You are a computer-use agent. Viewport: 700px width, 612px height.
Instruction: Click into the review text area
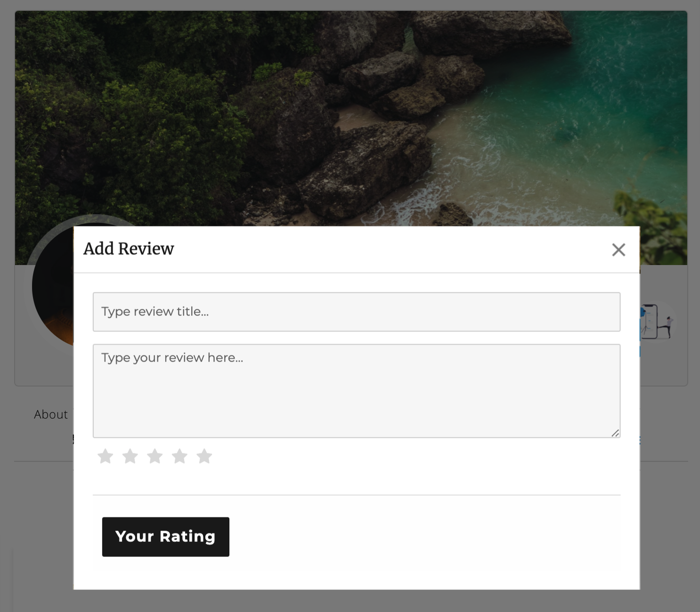click(356, 391)
